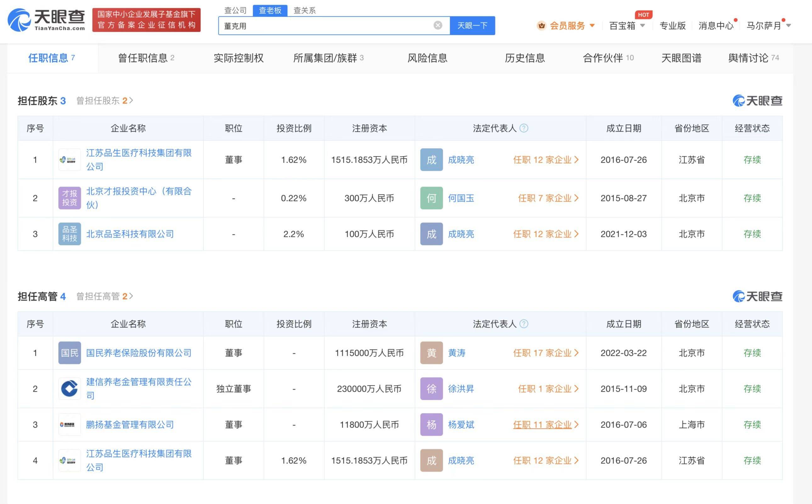
Task: Click the help icon next to 法定代表人 in 担任股东 table
Action: pos(524,128)
